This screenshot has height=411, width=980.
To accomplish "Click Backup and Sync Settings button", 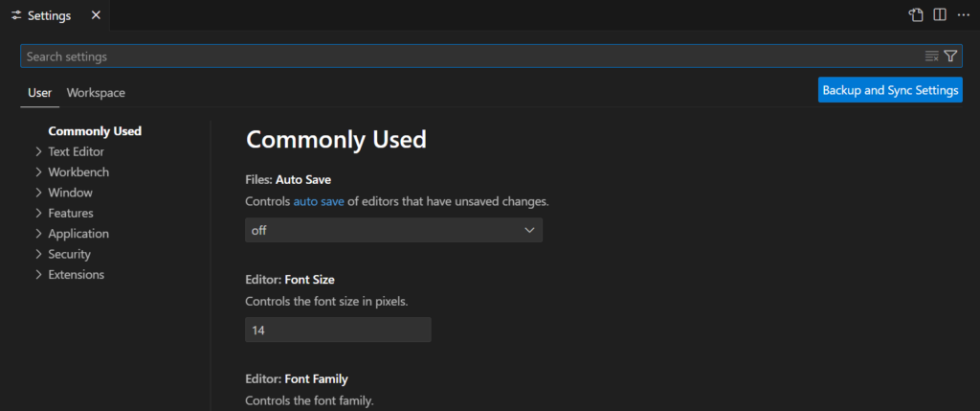I will [890, 91].
